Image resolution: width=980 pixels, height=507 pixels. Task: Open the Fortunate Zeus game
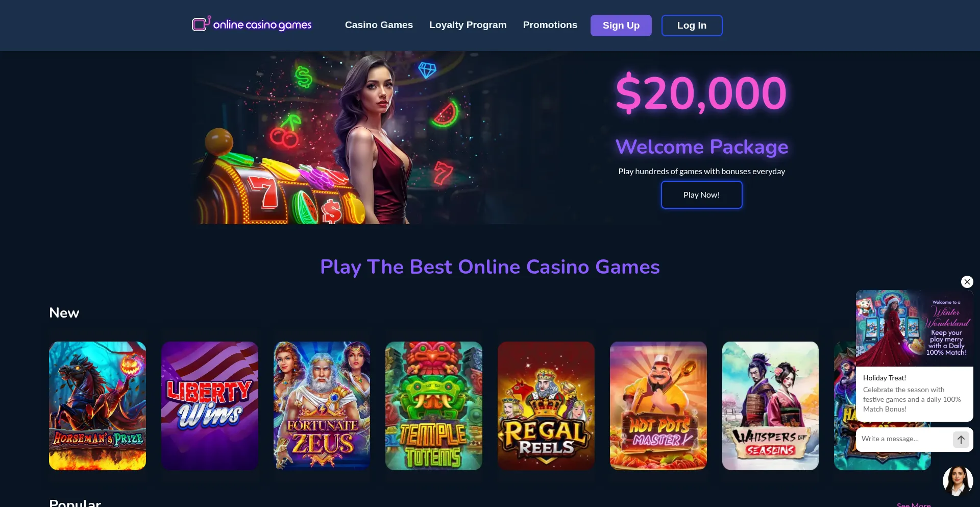pyautogui.click(x=322, y=406)
